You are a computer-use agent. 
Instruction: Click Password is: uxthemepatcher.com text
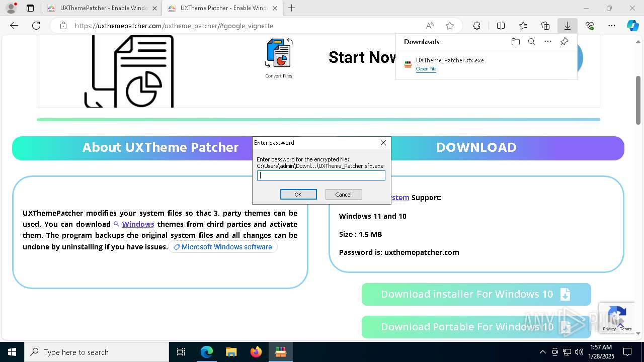(x=399, y=252)
